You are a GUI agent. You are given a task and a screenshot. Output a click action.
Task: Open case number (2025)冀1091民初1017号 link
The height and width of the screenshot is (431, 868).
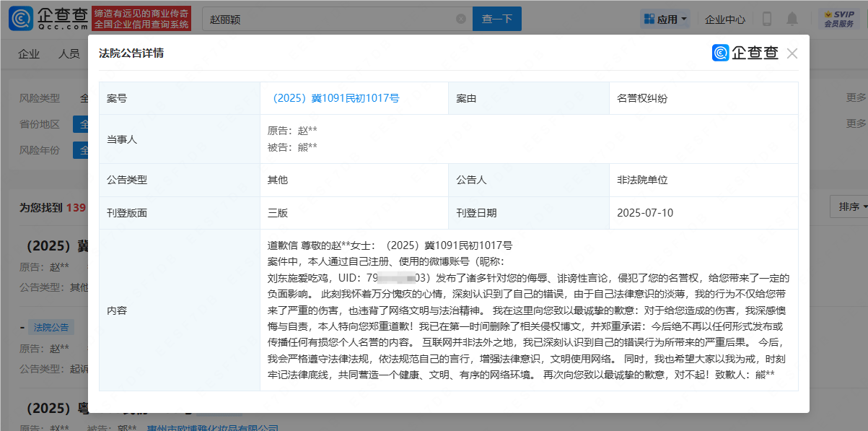coord(334,98)
